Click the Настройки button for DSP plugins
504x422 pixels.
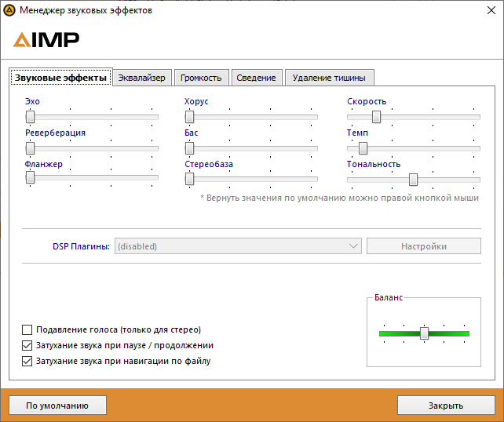point(424,246)
